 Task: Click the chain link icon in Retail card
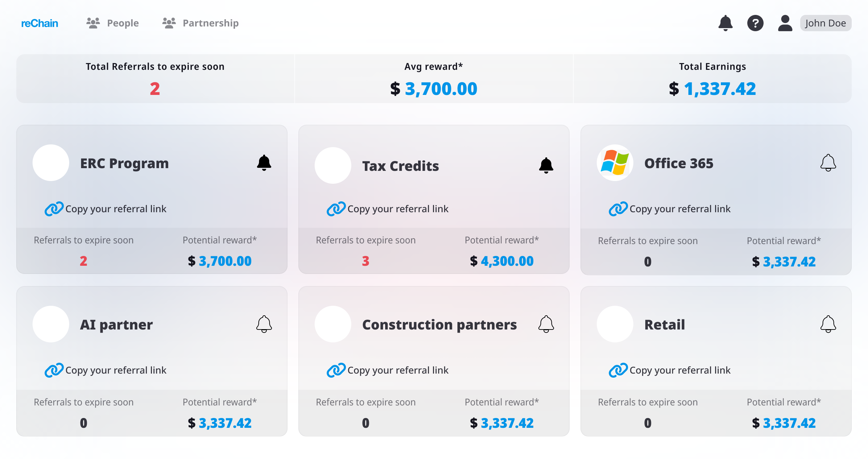point(618,370)
